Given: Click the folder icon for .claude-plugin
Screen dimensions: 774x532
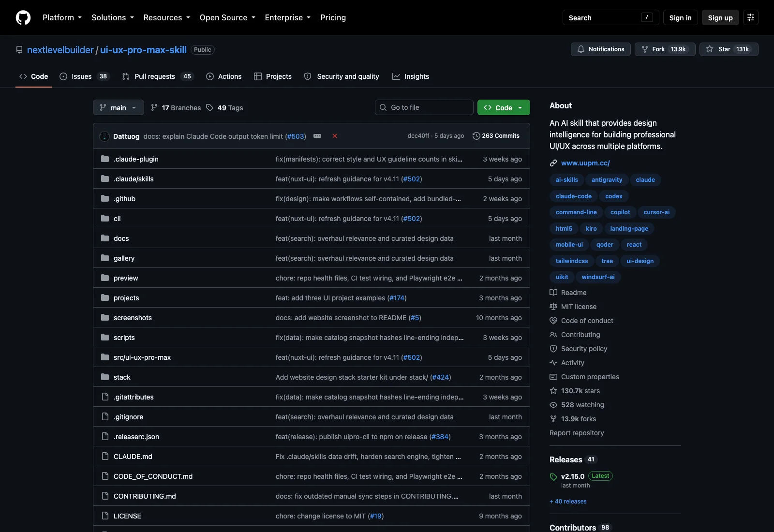Looking at the screenshot, I should tap(105, 159).
